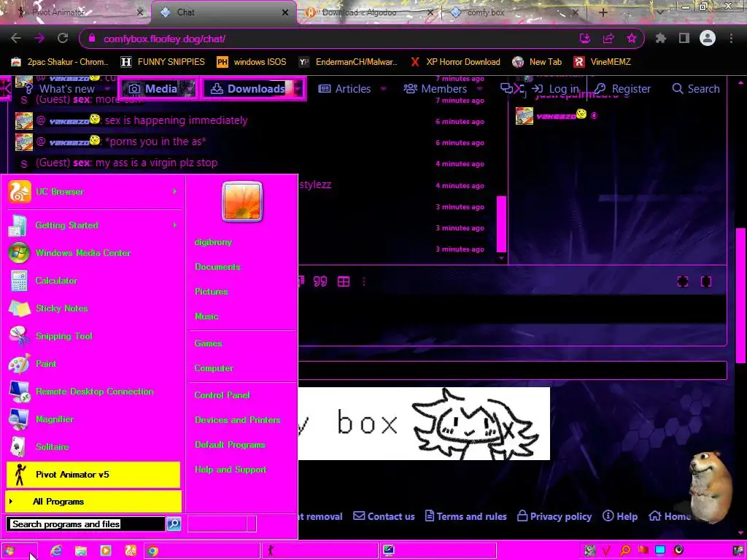Bookmark this page with star icon
747x560 pixels.
[x=631, y=39]
